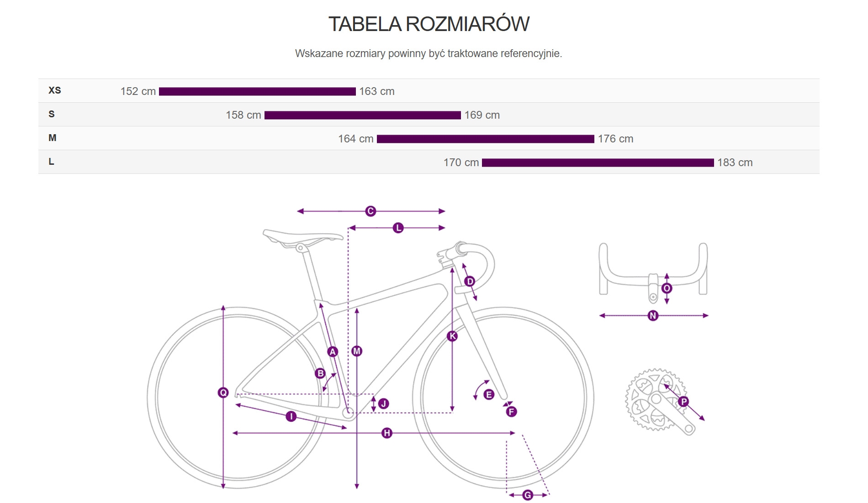868x503 pixels.
Task: Select the S size row label
Action: point(52,114)
